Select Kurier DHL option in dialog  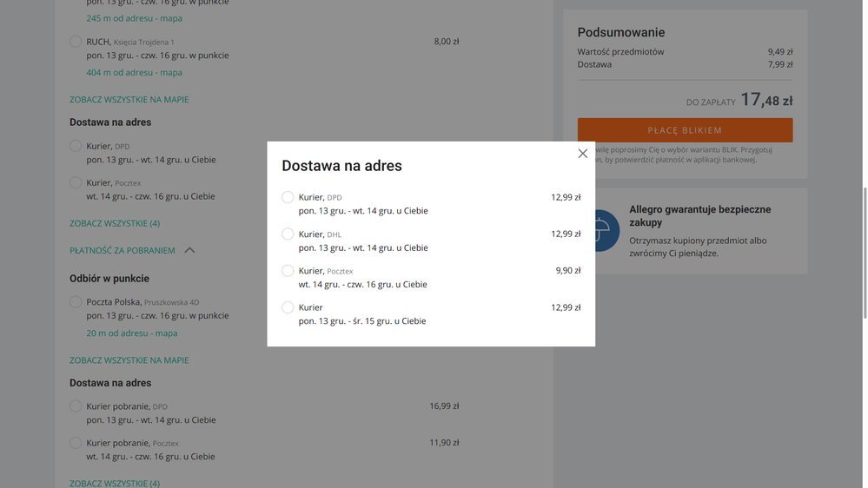point(288,234)
